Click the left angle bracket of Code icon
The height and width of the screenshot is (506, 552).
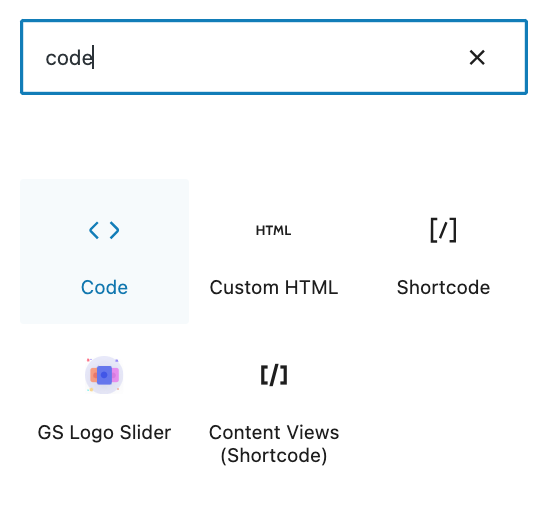[94, 230]
